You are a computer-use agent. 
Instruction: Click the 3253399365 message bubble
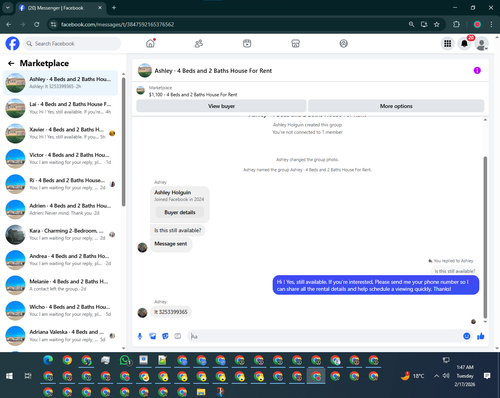[171, 312]
